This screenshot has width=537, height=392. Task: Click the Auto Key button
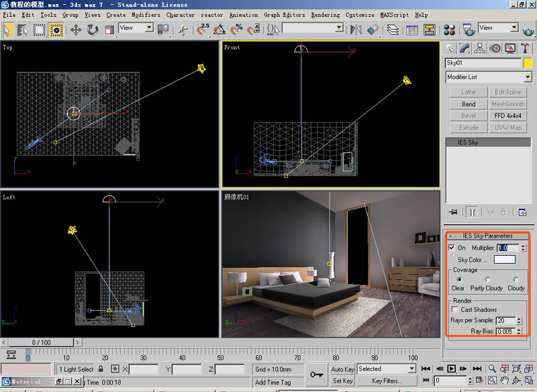click(342, 369)
